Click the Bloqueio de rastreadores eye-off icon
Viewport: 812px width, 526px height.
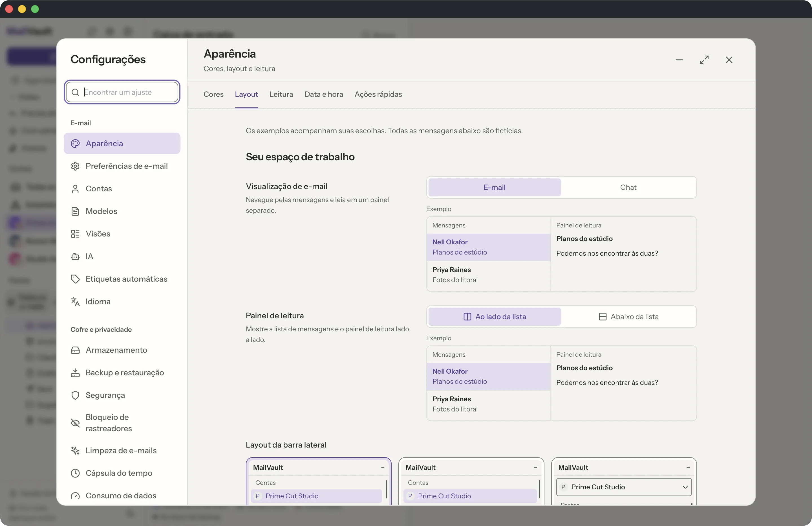tap(75, 423)
